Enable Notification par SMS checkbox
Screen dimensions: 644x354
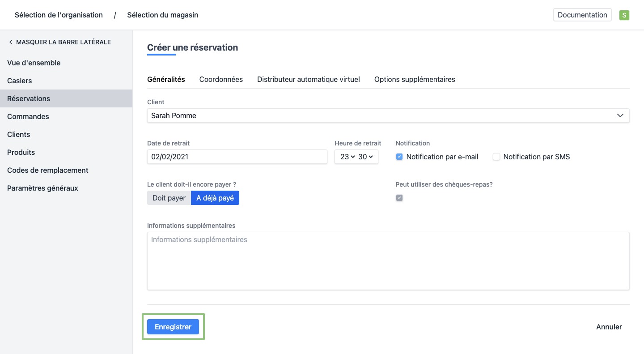coord(496,157)
